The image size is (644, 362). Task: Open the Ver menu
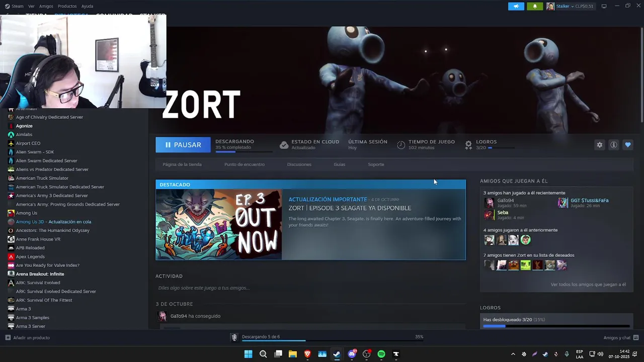[x=31, y=6]
